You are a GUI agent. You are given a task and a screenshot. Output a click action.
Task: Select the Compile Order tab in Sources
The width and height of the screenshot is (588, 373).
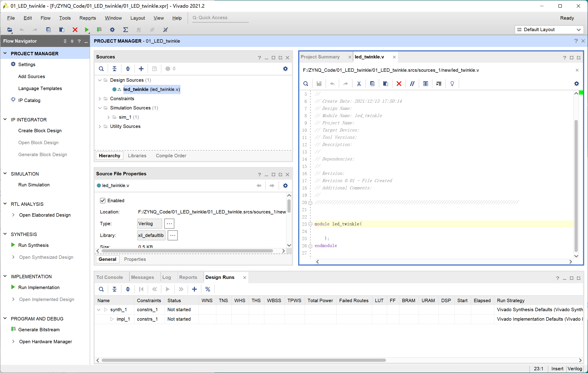coord(171,155)
